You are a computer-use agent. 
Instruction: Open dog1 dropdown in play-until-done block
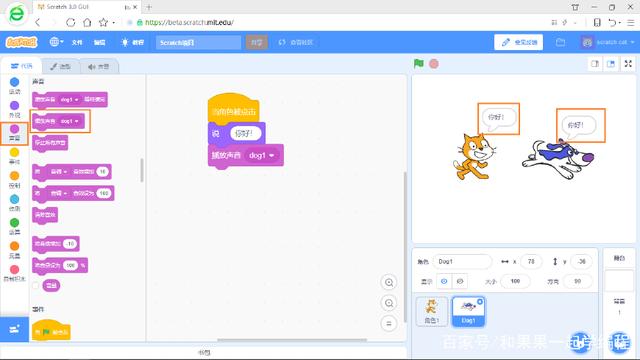(69, 100)
